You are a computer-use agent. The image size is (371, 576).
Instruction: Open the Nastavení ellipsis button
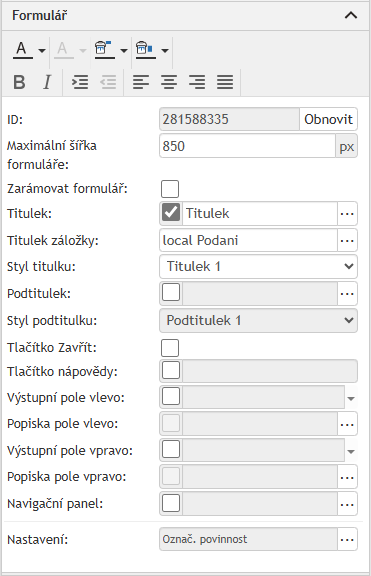click(347, 539)
